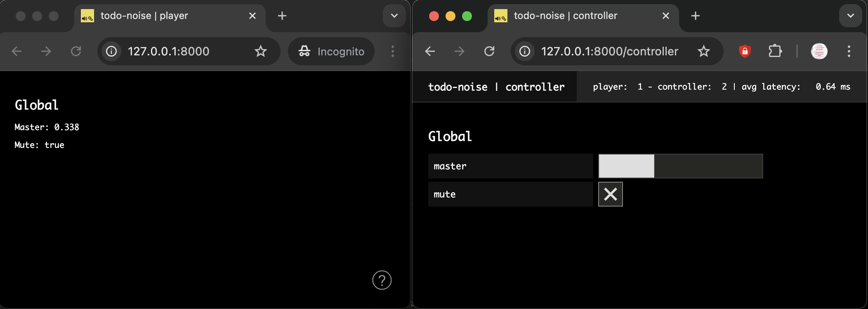Bookmark the player page with star
This screenshot has height=309, width=868.
click(x=261, y=51)
